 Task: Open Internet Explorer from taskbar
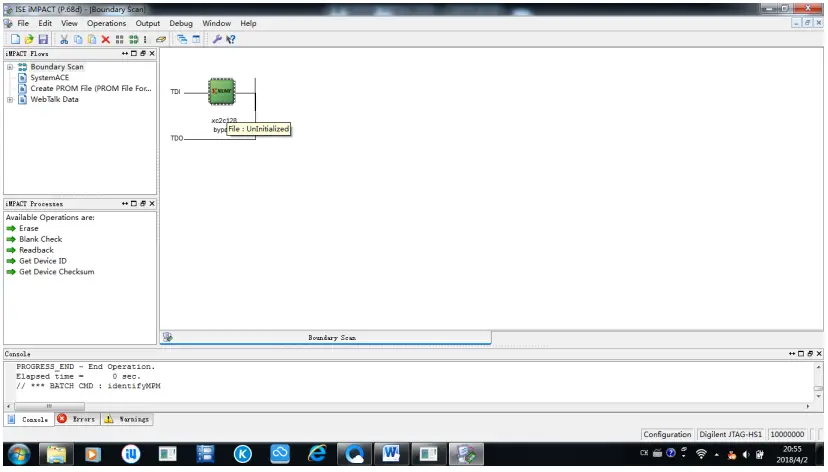[x=317, y=454]
